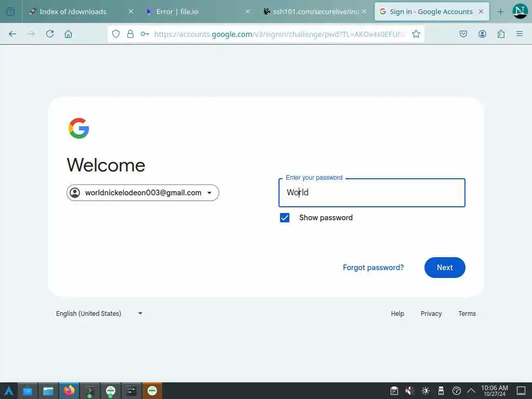Open the highlighted orange taskbar app
This screenshot has width=532, height=399.
152,391
